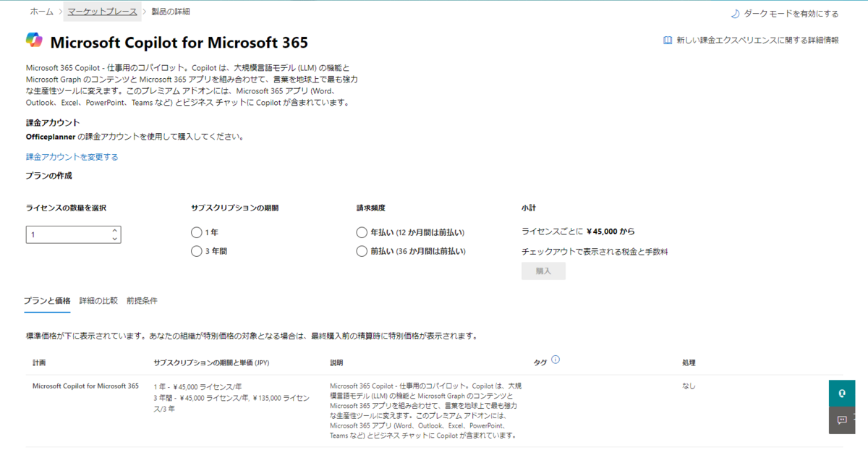Open the teal help widget icon

tap(843, 393)
